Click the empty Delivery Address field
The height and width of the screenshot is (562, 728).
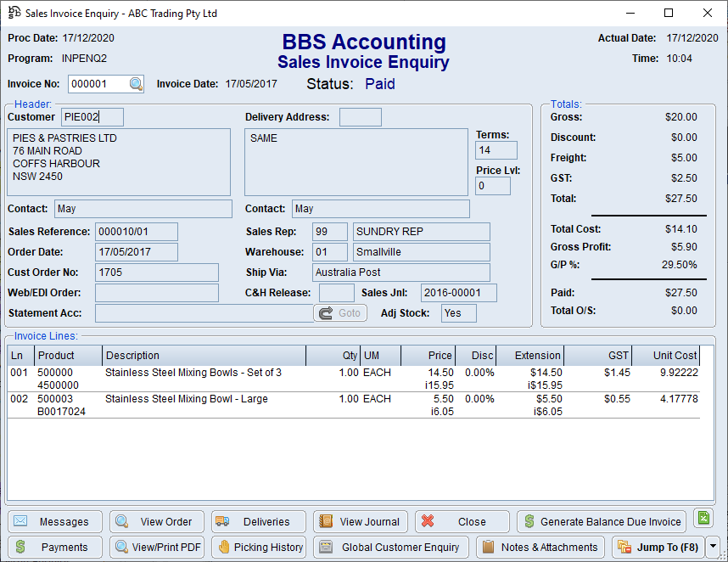(x=360, y=116)
